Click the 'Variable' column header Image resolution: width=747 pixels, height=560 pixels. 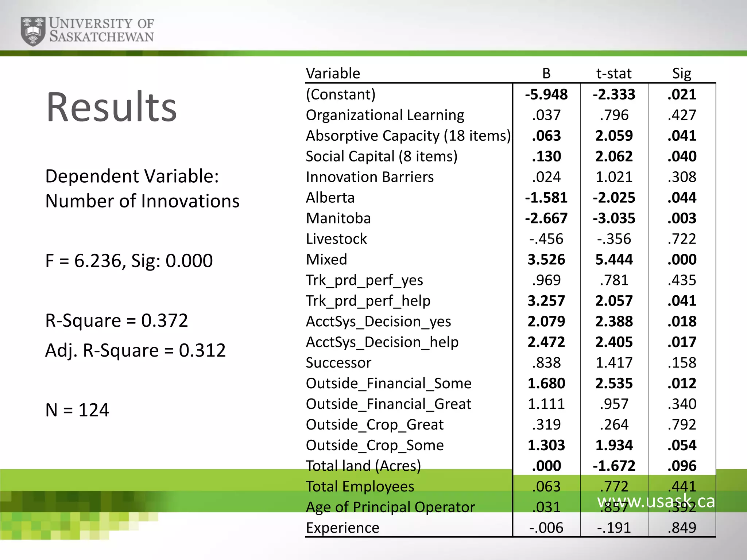(x=333, y=73)
